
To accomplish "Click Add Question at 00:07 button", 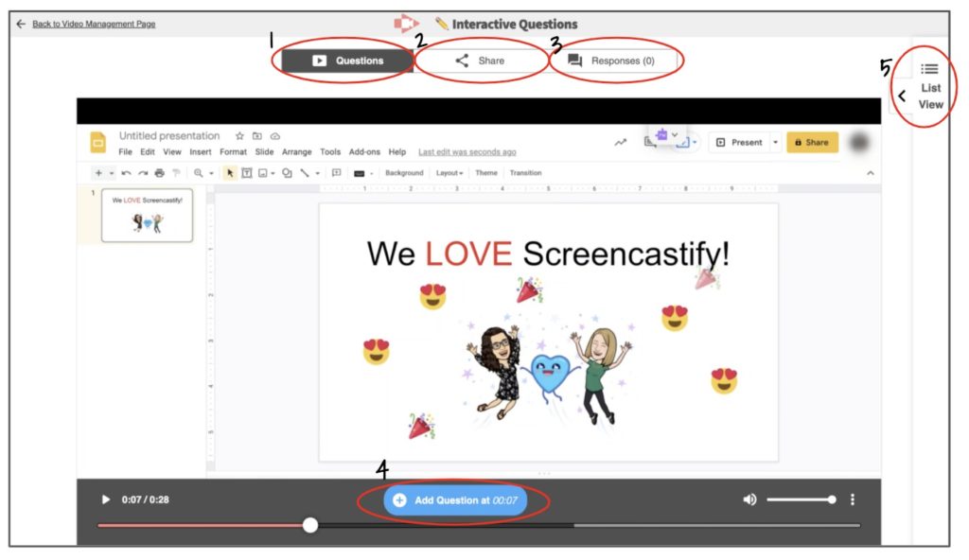I will pos(455,499).
